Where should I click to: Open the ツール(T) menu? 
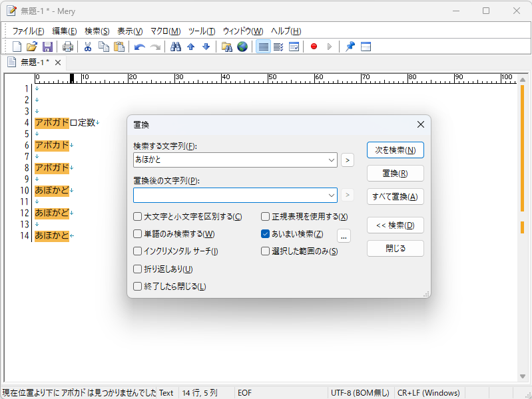coord(202,31)
